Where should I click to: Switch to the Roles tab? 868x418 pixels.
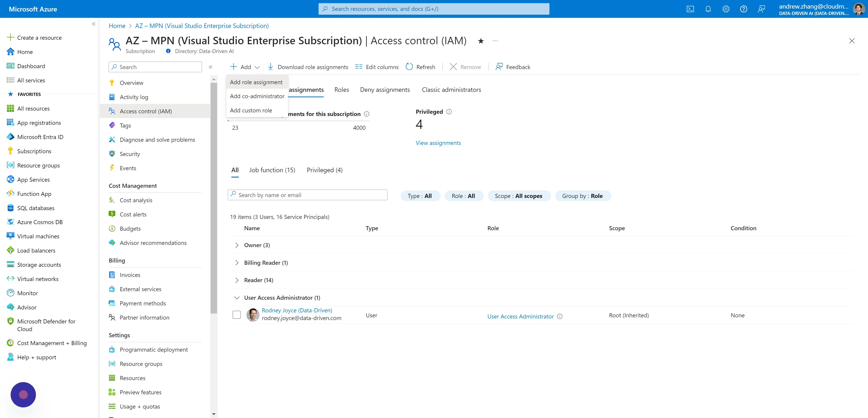[x=342, y=90]
